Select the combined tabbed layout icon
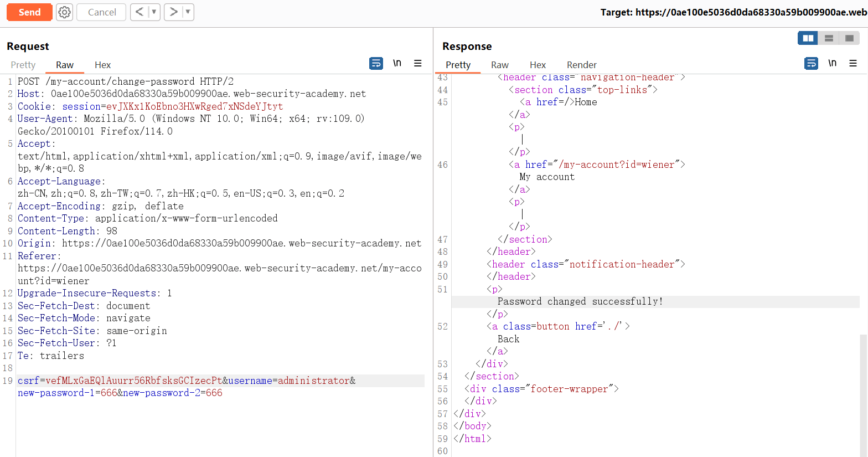The height and width of the screenshot is (457, 868). pyautogui.click(x=849, y=38)
